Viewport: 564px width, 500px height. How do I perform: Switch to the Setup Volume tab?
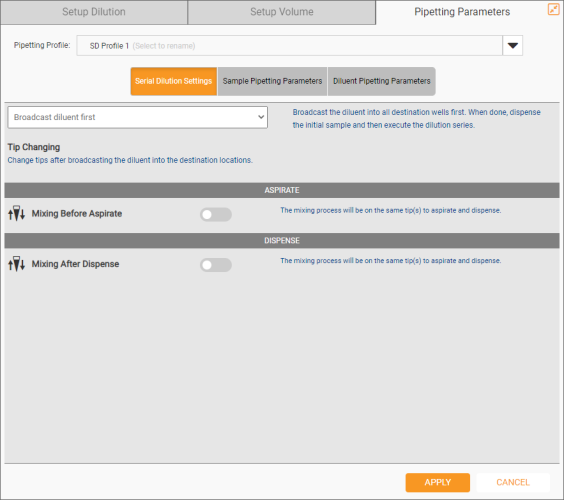(x=282, y=12)
